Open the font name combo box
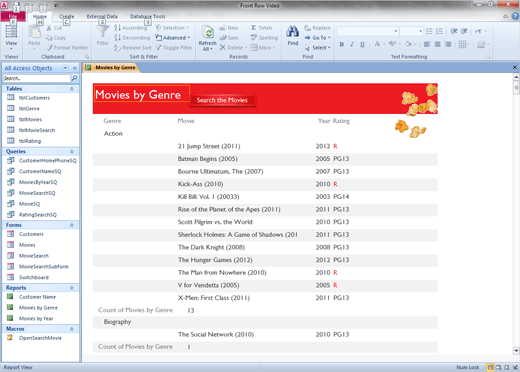The height and width of the screenshot is (372, 520). 367,31
